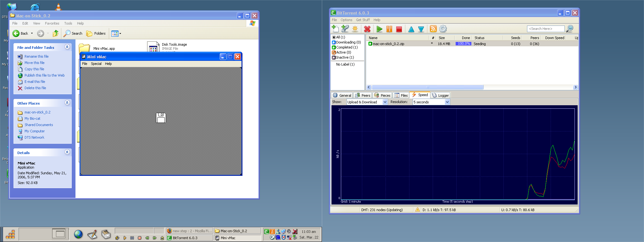Click the Disk Tools.image file icon

[x=153, y=47]
